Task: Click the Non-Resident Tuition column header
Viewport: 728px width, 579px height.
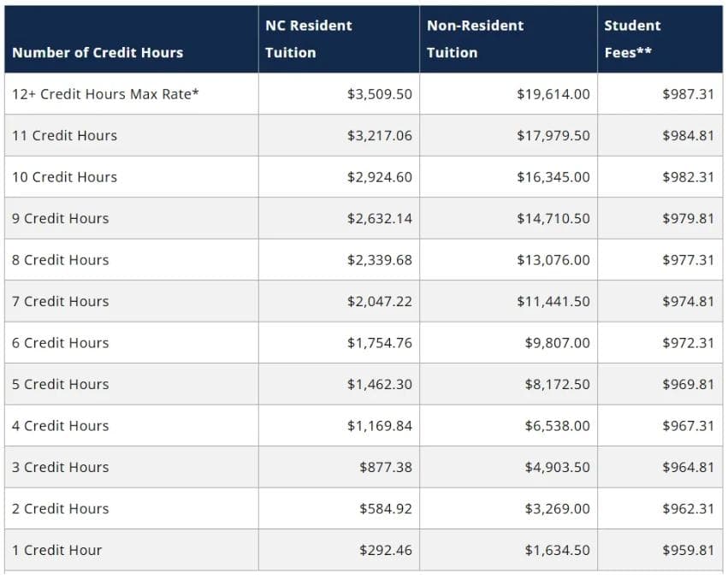Action: pyautogui.click(x=475, y=39)
